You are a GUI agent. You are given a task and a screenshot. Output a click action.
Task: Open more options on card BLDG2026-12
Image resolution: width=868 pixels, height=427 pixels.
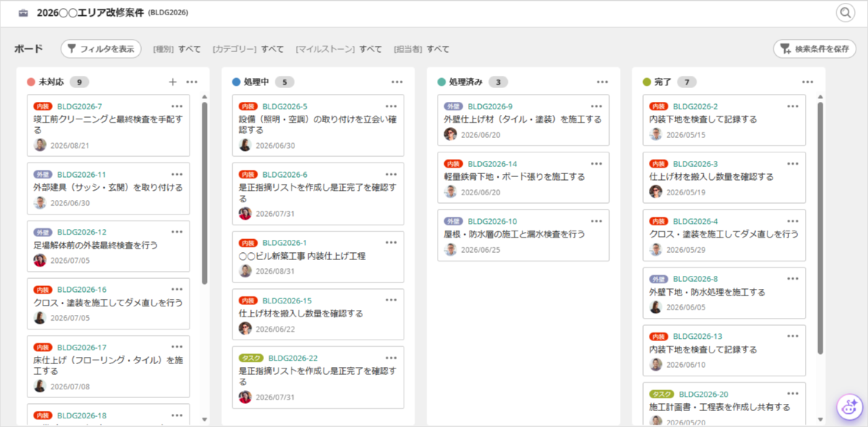(177, 232)
